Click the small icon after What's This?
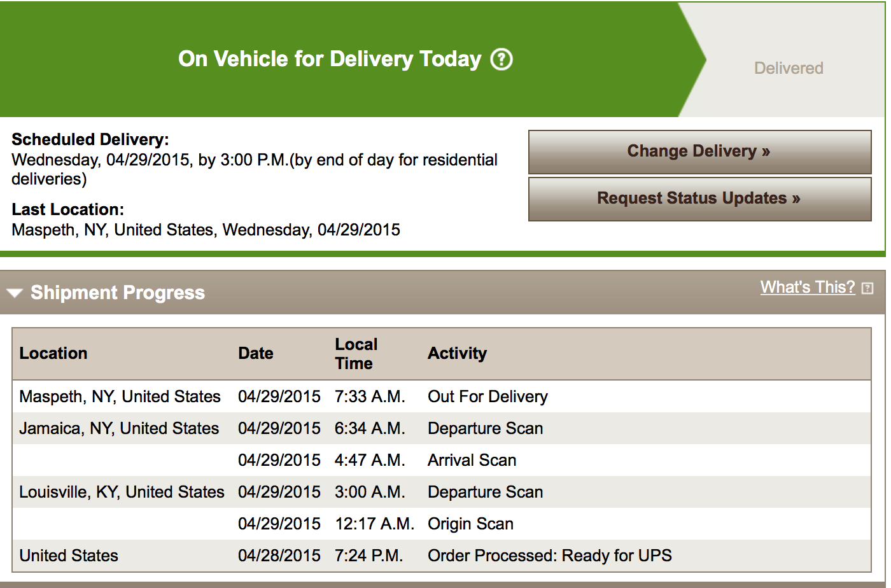The height and width of the screenshot is (588, 891). click(x=867, y=288)
